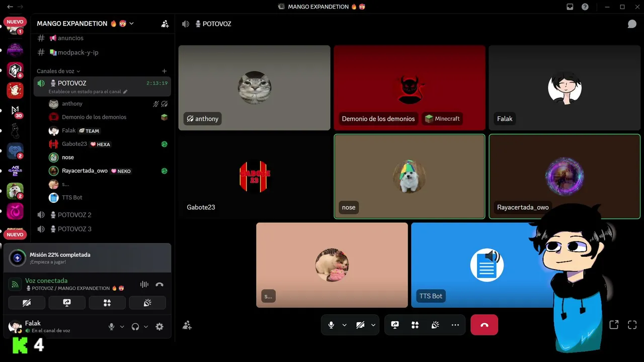Open the inbox icon in title bar
The width and height of the screenshot is (644, 362).
pyautogui.click(x=570, y=7)
